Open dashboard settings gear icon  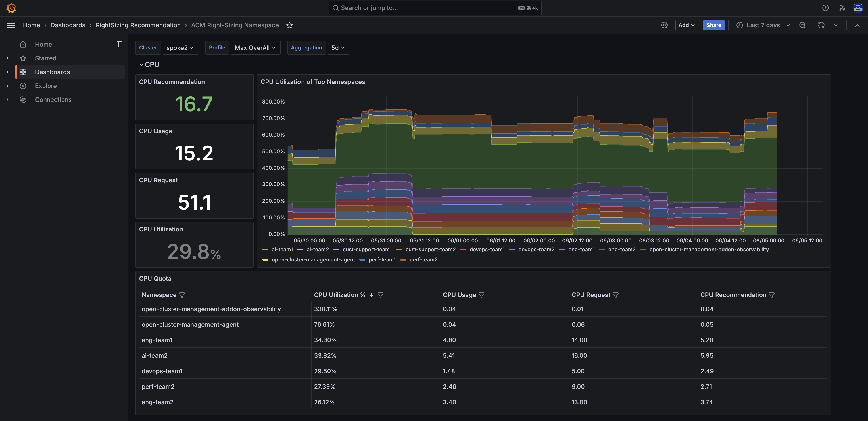click(x=664, y=25)
